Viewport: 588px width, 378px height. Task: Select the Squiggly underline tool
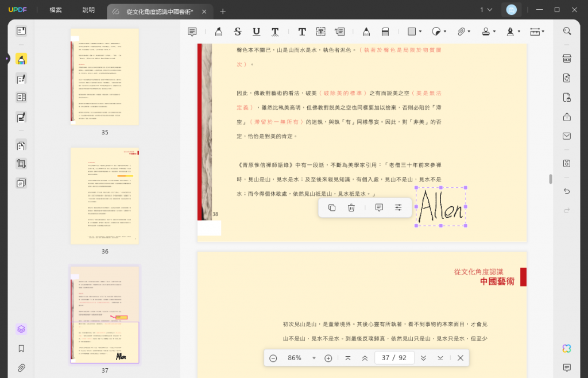[x=275, y=32]
